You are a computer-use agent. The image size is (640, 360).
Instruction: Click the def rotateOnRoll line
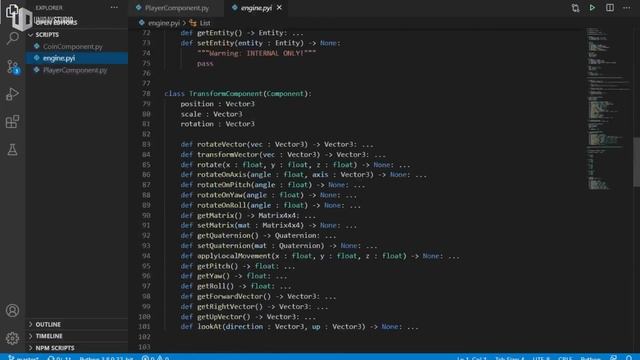coord(271,205)
